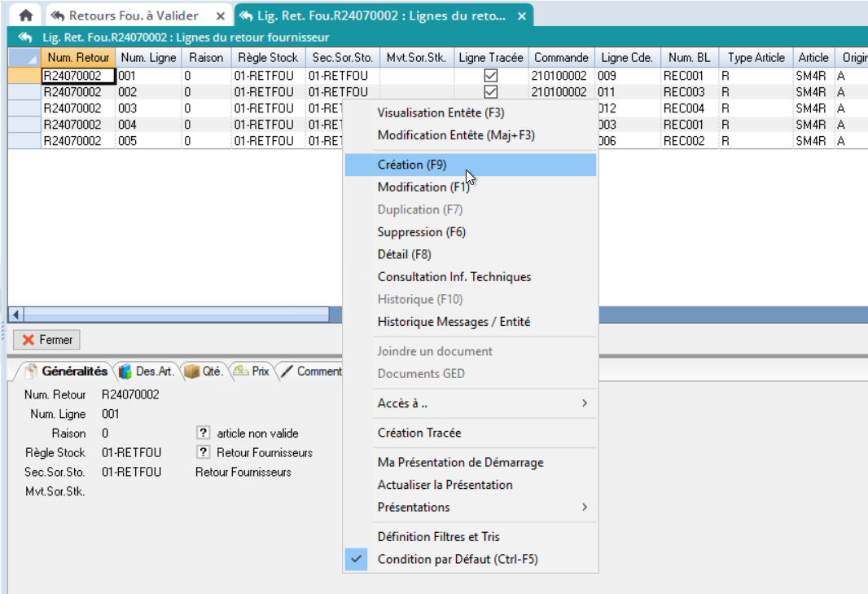Screen dimensions: 868x594
Task: Select Suppression (F6) in the context menu
Action: point(422,232)
